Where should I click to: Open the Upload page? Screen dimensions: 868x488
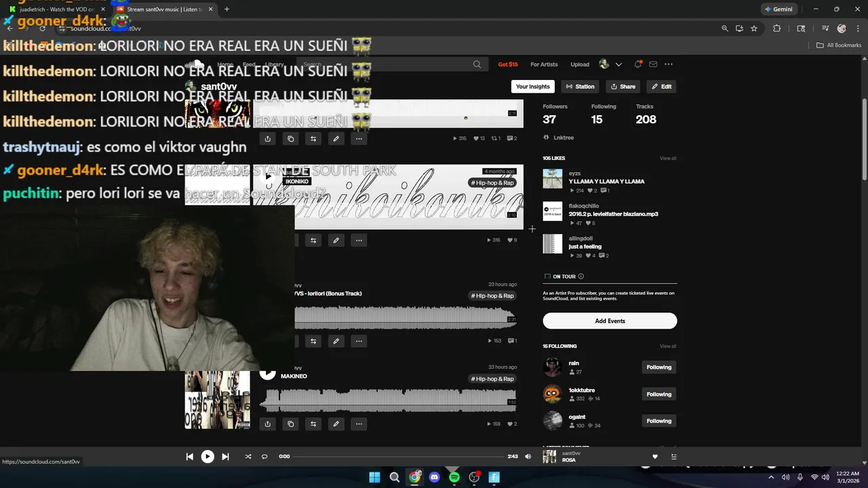(580, 64)
